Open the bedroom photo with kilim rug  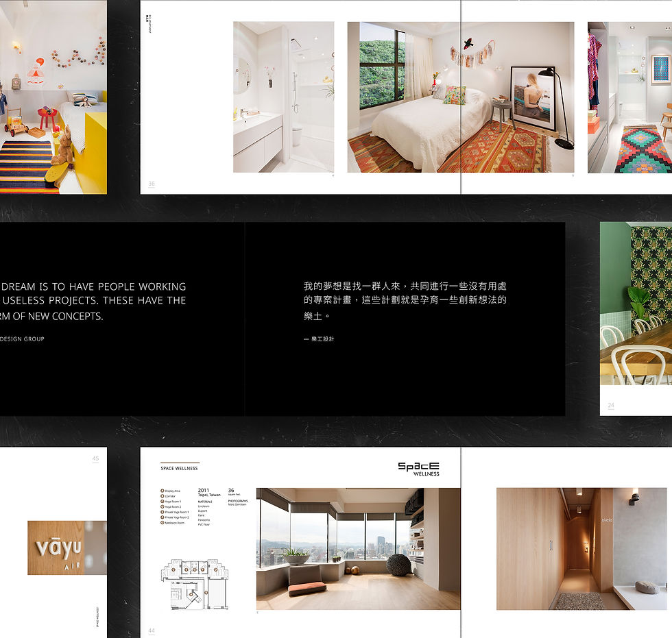pyautogui.click(x=461, y=96)
